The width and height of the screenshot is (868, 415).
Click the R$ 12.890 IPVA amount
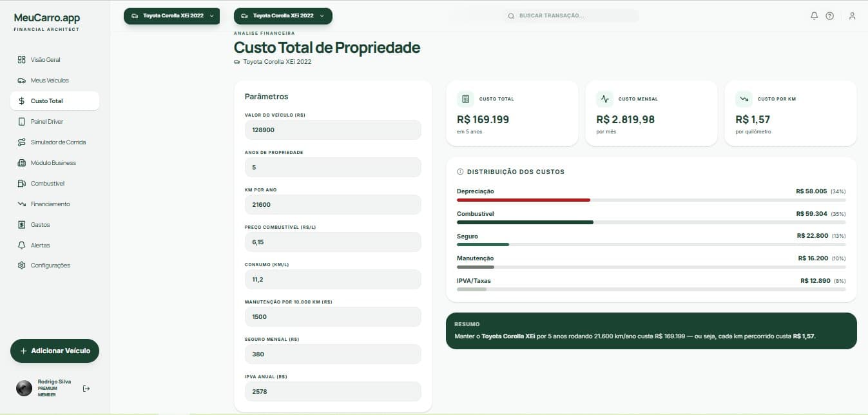[x=815, y=280]
